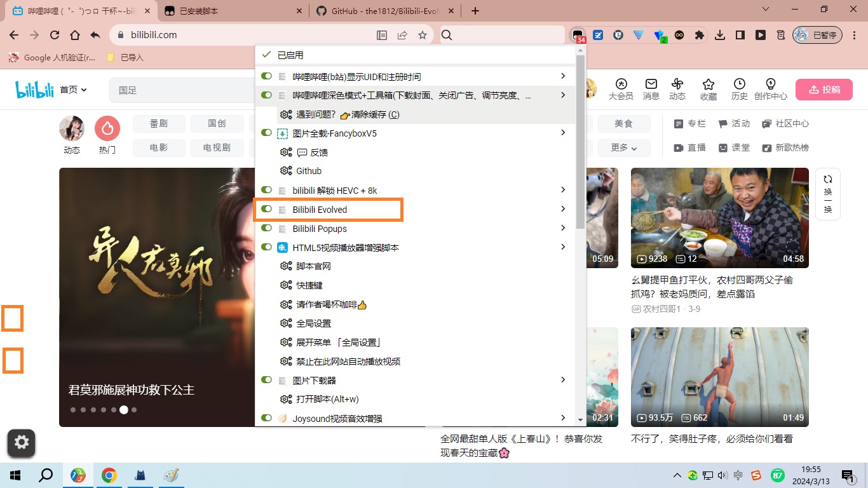Open the 消息 messages icon
Screen dimensions: 868x488
(x=651, y=90)
